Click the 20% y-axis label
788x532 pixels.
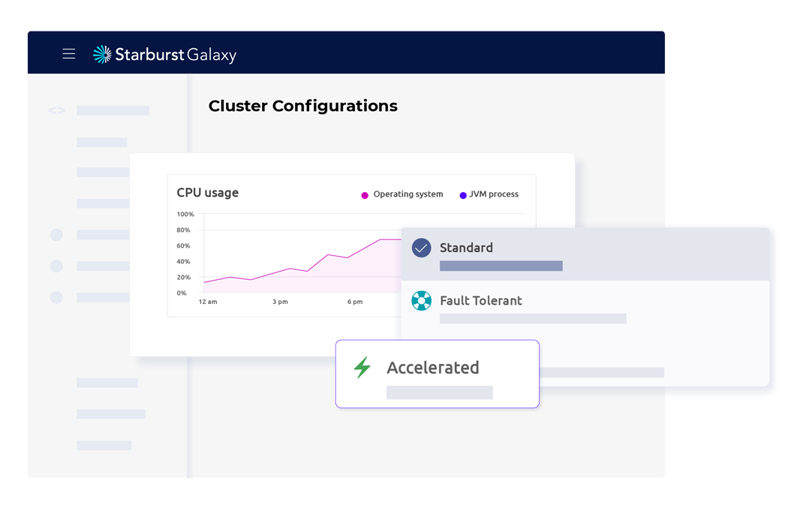click(x=183, y=278)
